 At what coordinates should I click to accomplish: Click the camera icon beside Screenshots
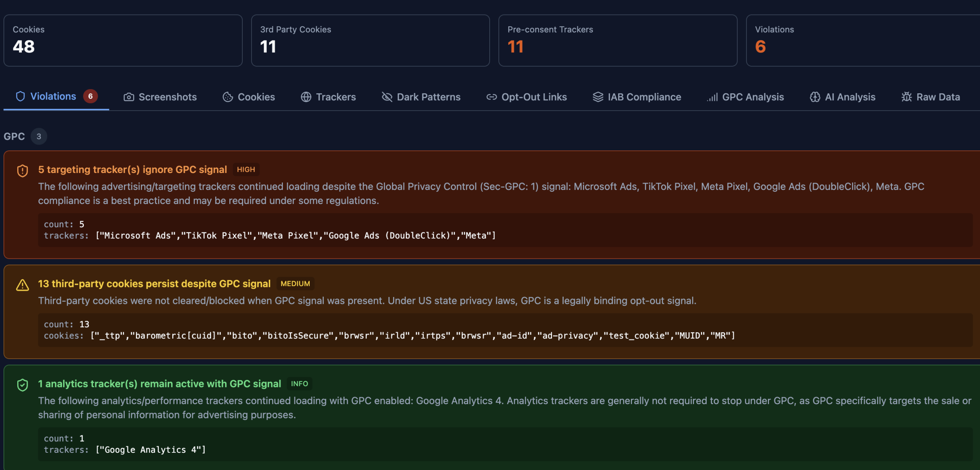pyautogui.click(x=129, y=97)
